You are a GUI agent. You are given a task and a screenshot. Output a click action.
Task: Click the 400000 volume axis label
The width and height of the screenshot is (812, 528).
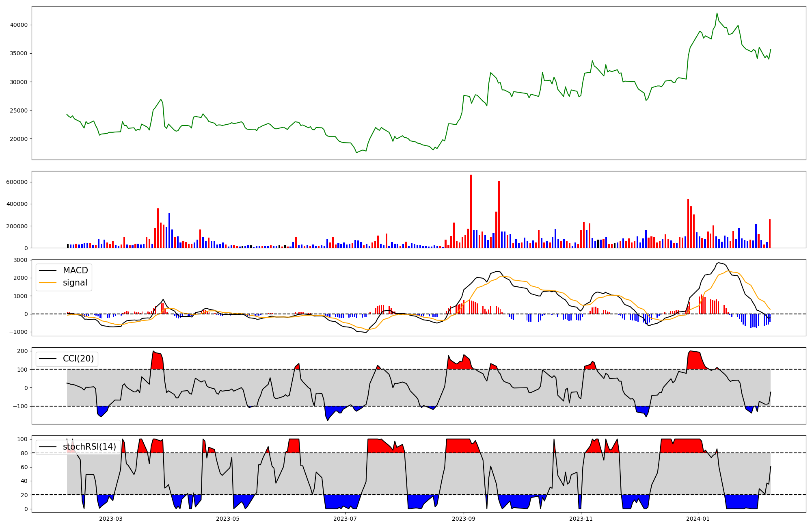click(x=17, y=204)
